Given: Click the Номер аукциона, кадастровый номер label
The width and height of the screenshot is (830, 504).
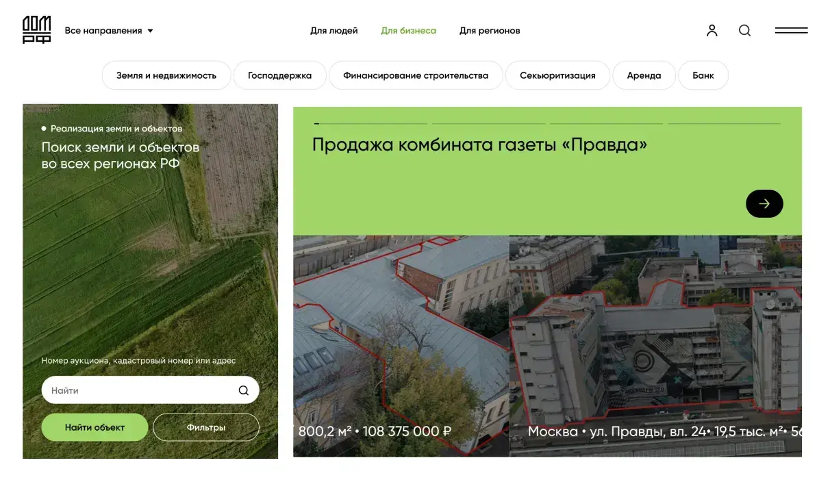Looking at the screenshot, I should (138, 360).
